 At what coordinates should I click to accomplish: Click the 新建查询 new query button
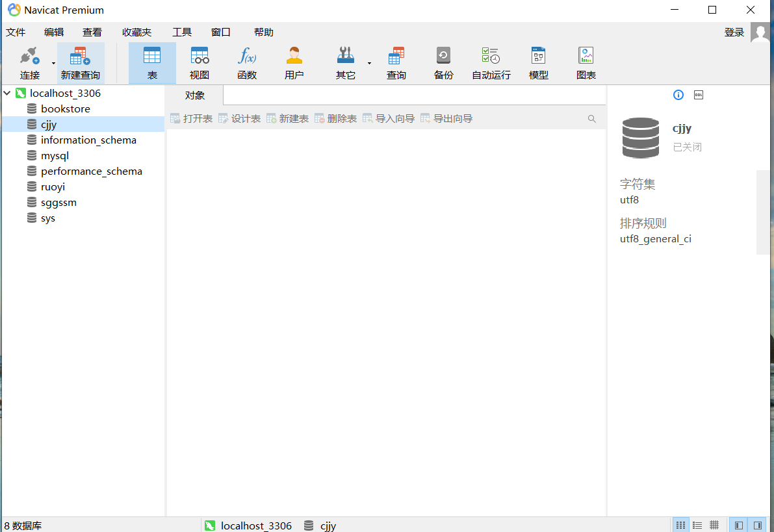[x=81, y=62]
